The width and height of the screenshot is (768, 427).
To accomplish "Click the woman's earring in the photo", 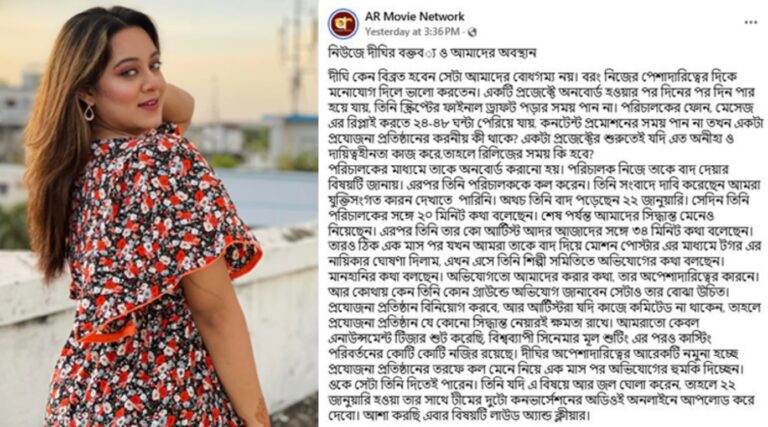I will (x=89, y=112).
